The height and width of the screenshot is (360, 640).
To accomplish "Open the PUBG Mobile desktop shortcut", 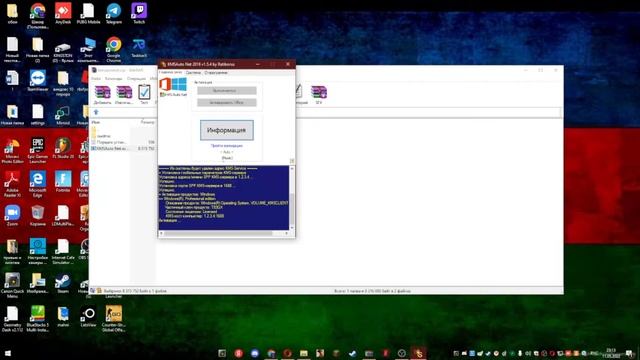I will pos(88,13).
